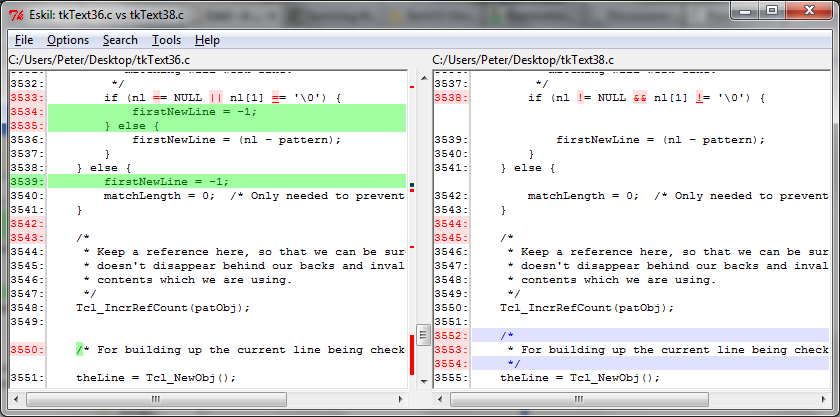Open the Options menu

point(68,40)
